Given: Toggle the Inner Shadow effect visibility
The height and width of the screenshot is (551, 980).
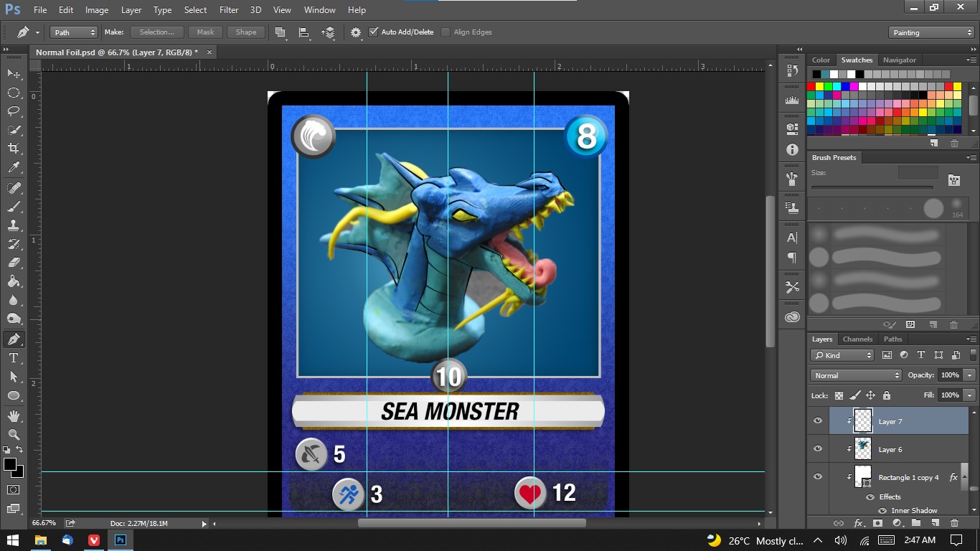Looking at the screenshot, I should (x=882, y=511).
